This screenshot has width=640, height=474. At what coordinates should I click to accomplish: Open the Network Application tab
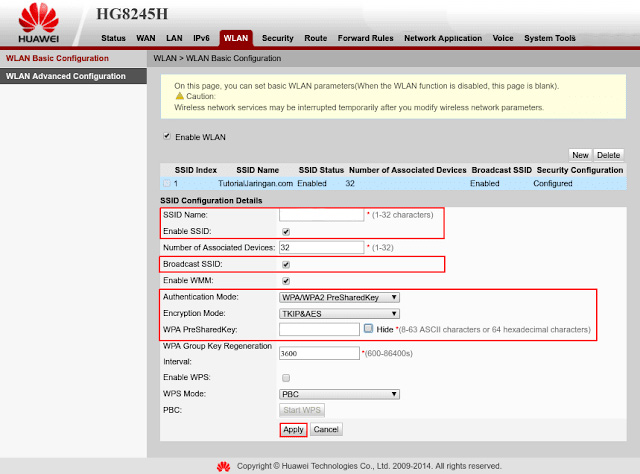point(443,38)
